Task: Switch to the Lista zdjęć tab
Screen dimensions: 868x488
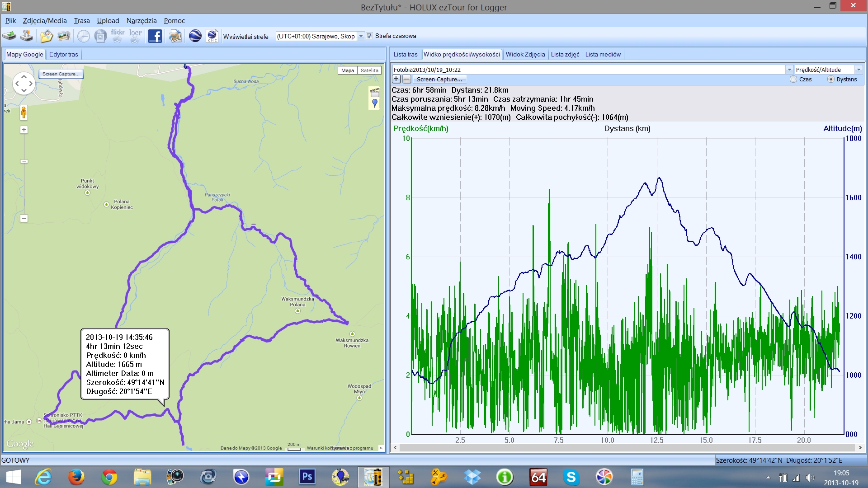Action: [x=565, y=55]
